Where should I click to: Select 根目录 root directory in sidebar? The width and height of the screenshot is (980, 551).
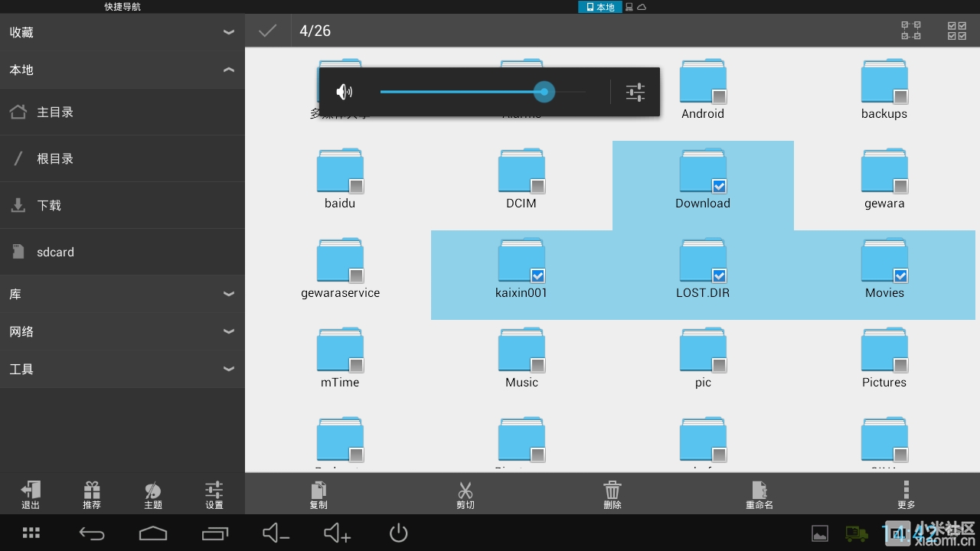55,159
